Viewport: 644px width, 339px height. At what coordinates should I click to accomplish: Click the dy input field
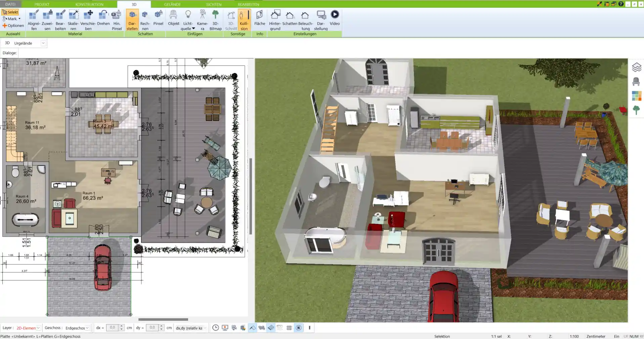coord(152,328)
